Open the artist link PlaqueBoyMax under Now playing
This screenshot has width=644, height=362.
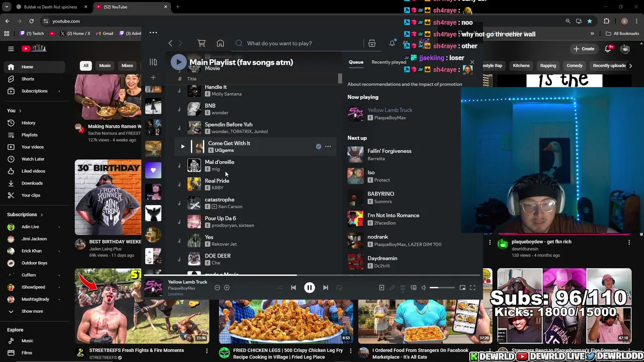(390, 118)
